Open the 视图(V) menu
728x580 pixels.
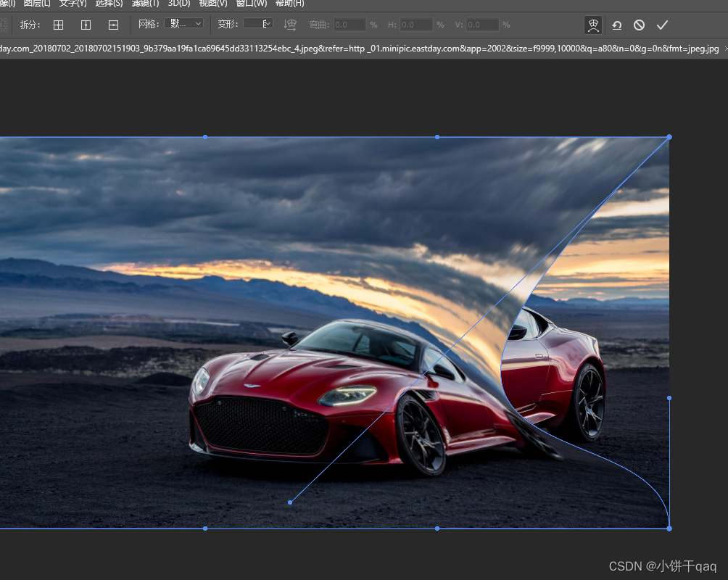[x=213, y=3]
